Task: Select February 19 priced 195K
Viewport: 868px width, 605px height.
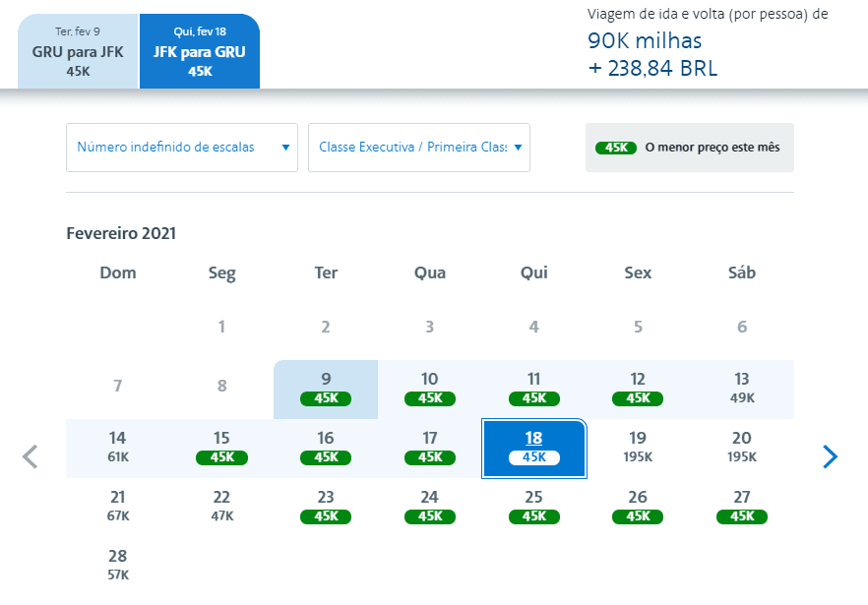Action: click(x=638, y=449)
